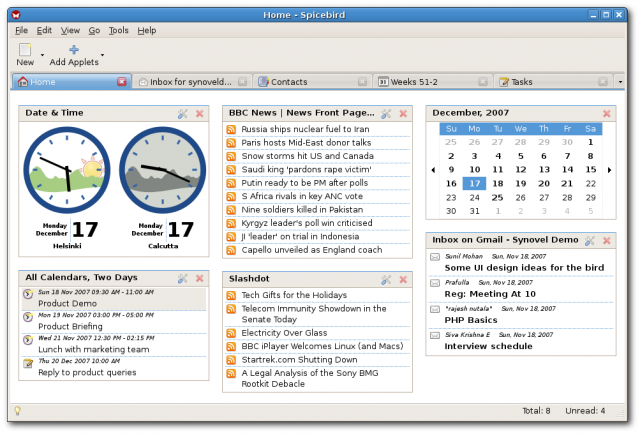Click the New toolbar icon
This screenshot has width=640, height=434.
(25, 50)
